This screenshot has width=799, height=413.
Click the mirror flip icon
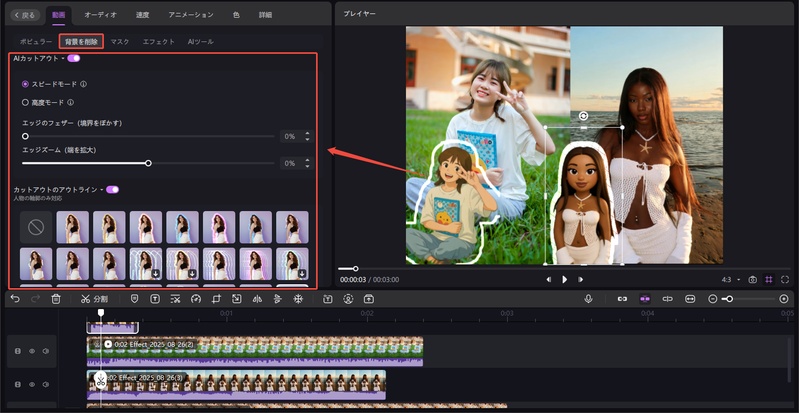(x=257, y=299)
